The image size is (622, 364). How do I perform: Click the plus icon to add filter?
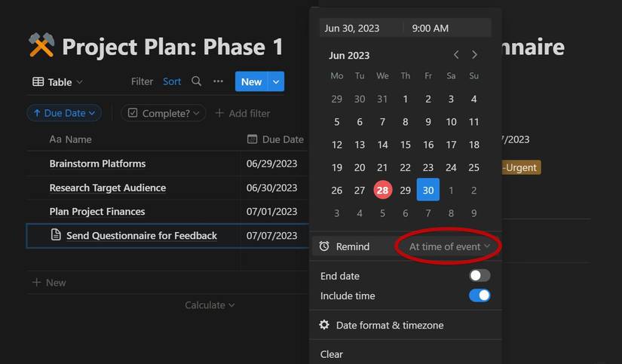219,113
